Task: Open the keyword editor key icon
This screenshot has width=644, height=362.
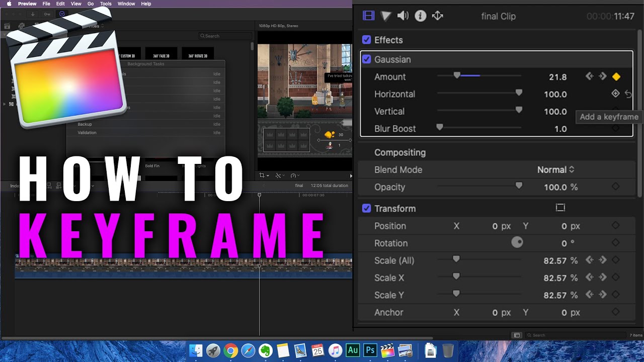Action: (47, 14)
